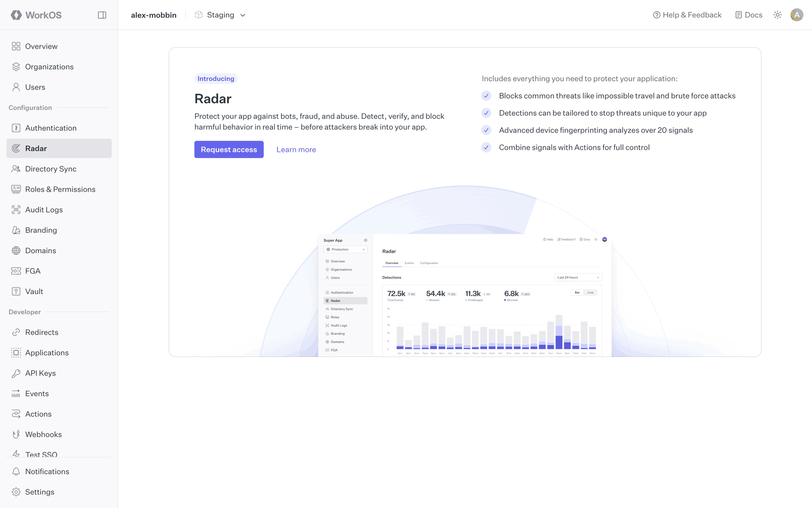The image size is (812, 508).
Task: Open Test SSO item
Action: (41, 454)
